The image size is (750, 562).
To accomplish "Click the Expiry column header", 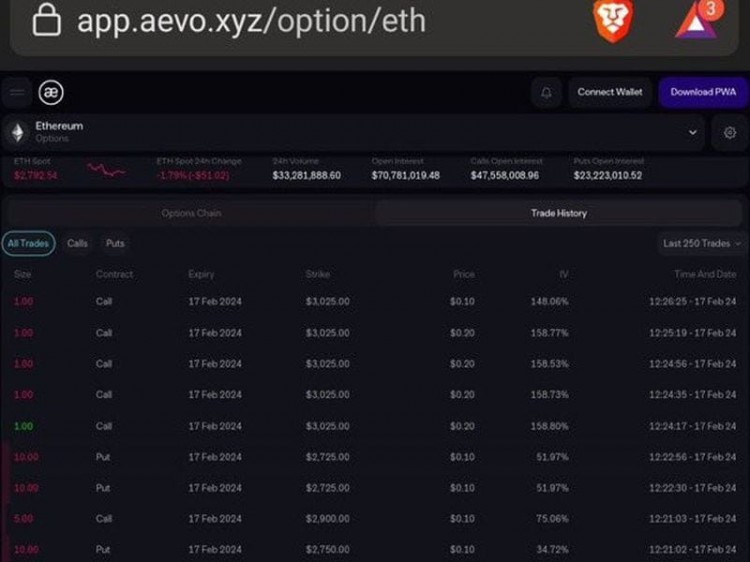I will coord(201,274).
